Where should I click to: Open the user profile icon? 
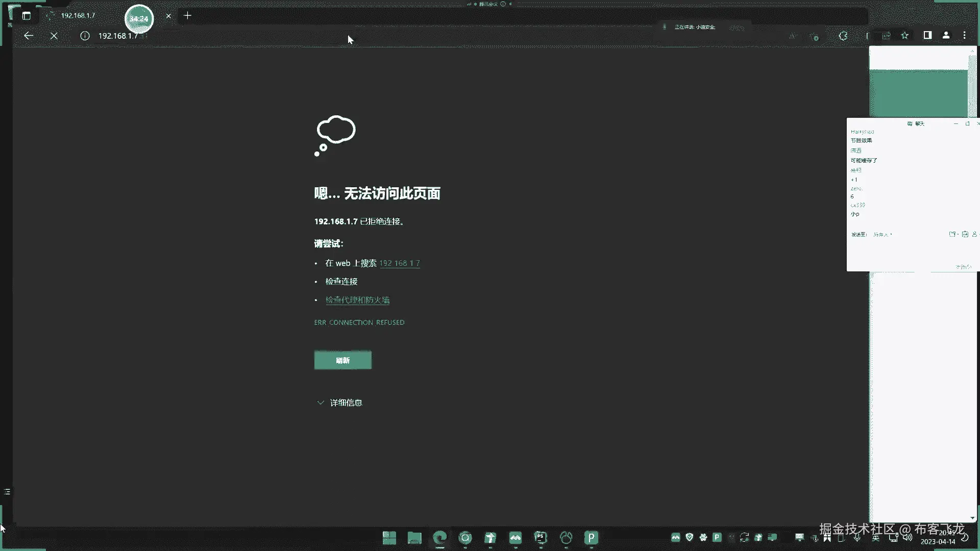946,35
